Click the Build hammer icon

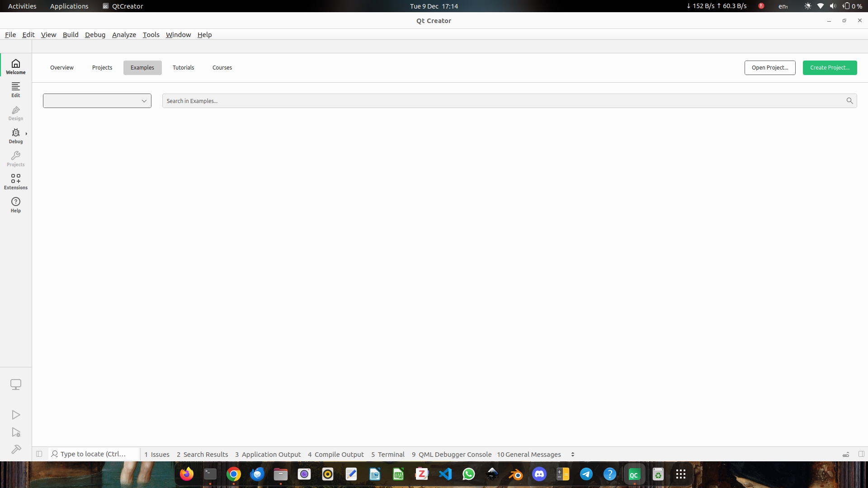point(16,449)
